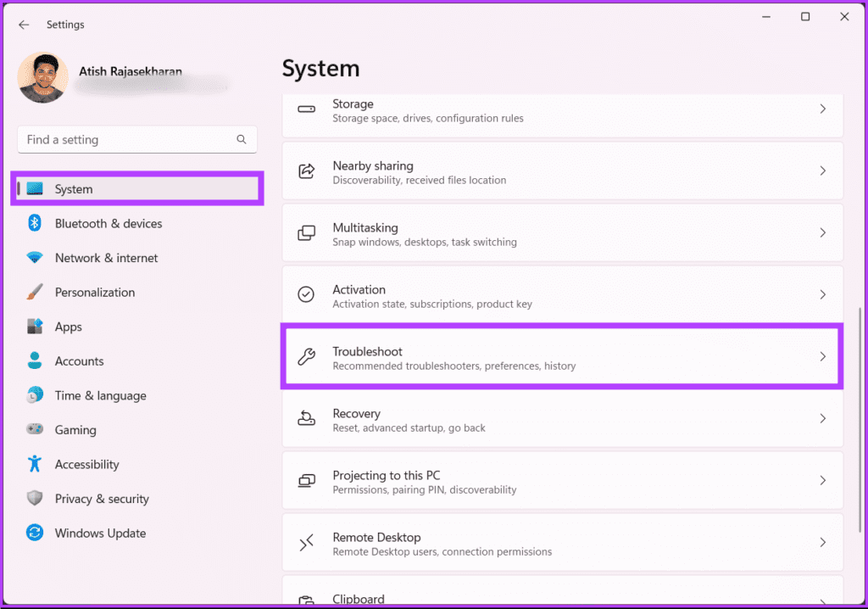Click the System monitor icon in sidebar
The height and width of the screenshot is (609, 868).
point(35,189)
